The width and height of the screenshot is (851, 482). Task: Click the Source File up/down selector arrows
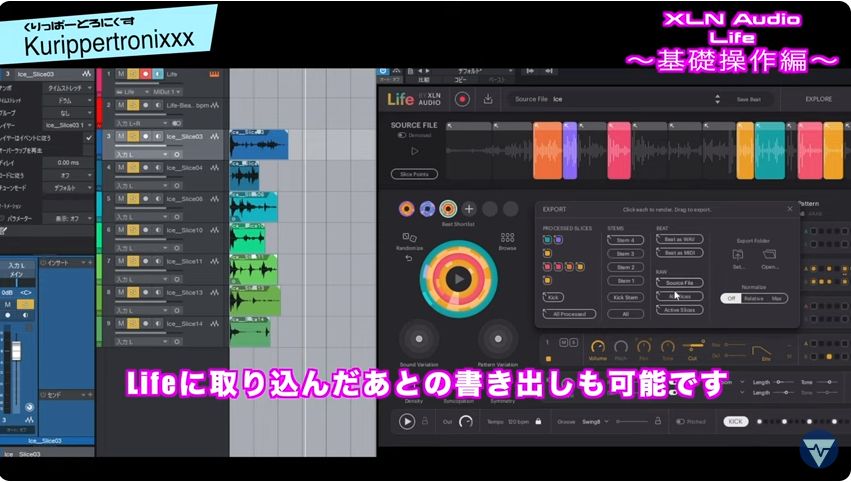pyautogui.click(x=717, y=99)
